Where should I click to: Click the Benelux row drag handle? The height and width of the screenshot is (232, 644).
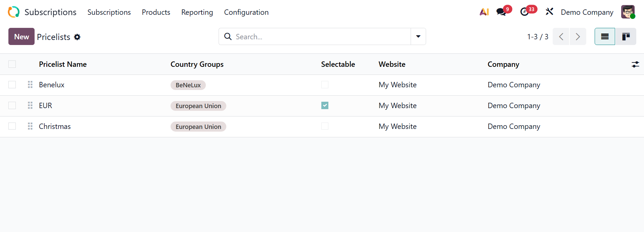tap(30, 85)
